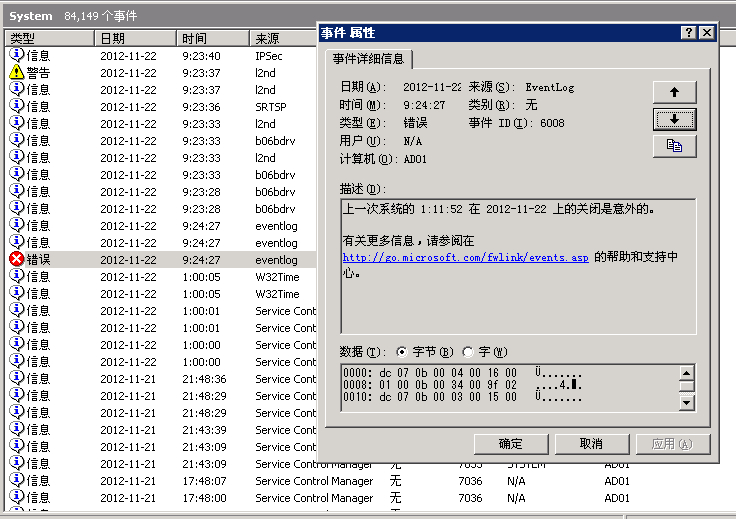The image size is (736, 519).
Task: Sort the list by the 日期 column header
Action: click(136, 38)
